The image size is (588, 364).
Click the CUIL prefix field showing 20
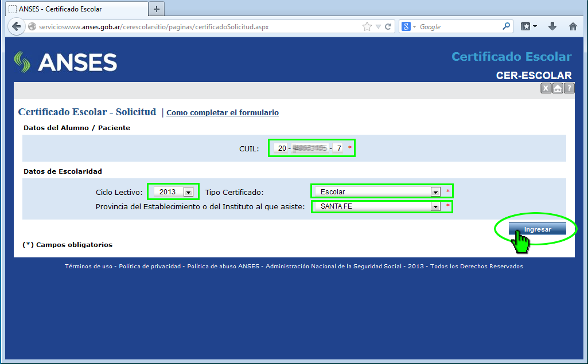(x=282, y=148)
